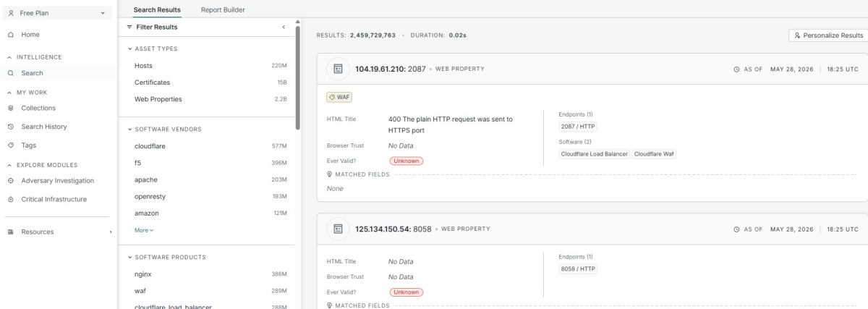
Task: Click the Collections stack icon
Action: [x=11, y=108]
